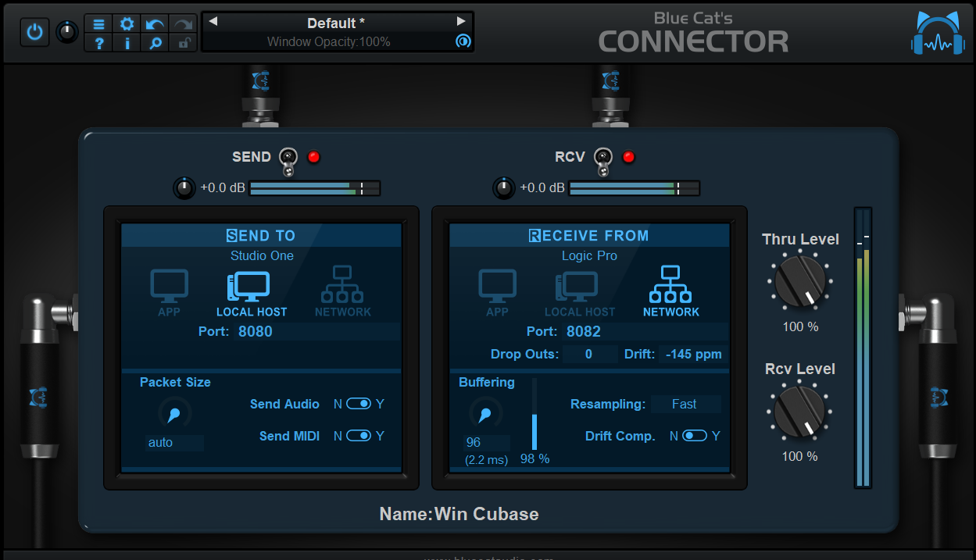Click the Default preset name bar
The height and width of the screenshot is (560, 976).
pyautogui.click(x=338, y=23)
